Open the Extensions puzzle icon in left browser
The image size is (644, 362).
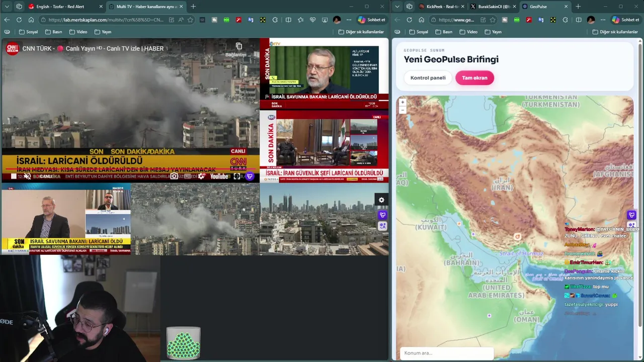coord(275,20)
